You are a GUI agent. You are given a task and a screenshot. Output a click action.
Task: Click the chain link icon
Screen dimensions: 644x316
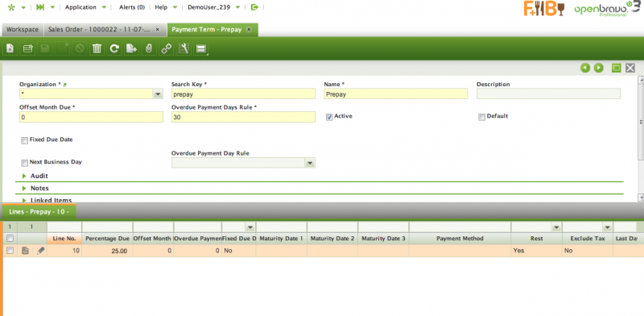pos(166,48)
